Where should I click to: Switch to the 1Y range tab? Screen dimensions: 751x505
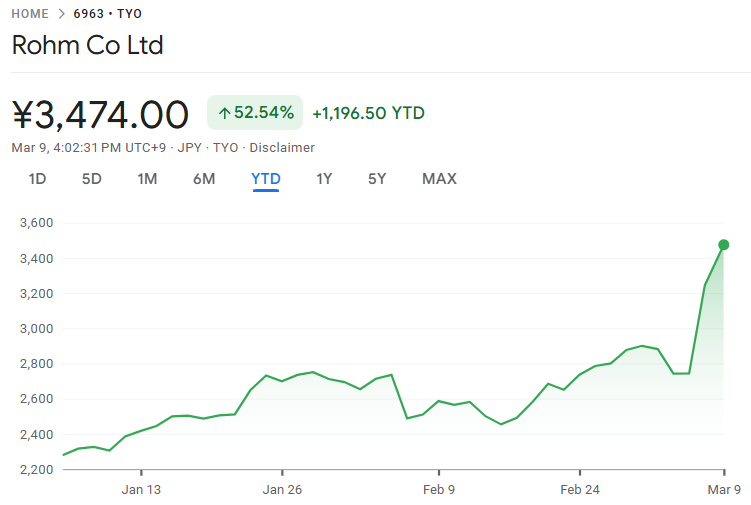324,179
